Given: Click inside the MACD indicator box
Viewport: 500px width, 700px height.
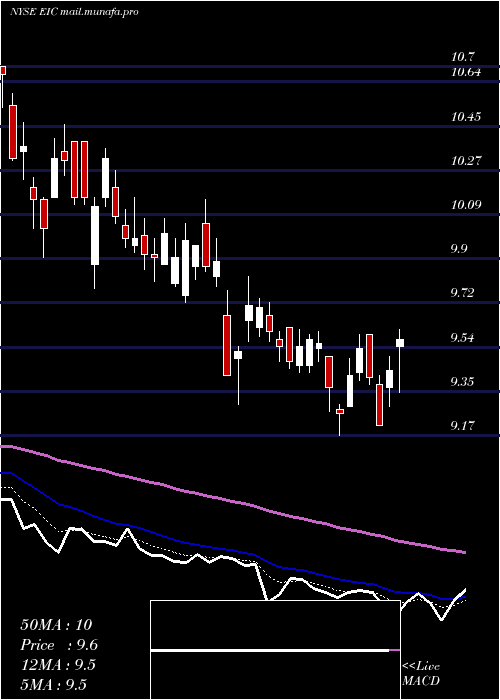Looking at the screenshot, I should 275,650.
